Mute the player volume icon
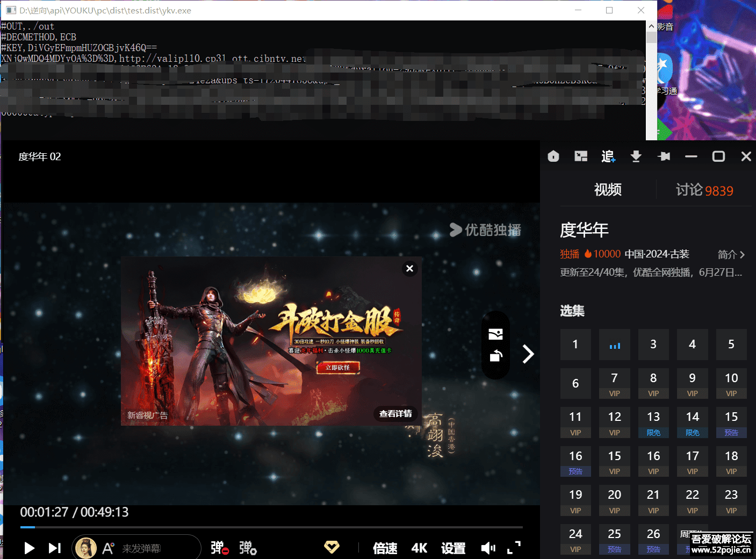The height and width of the screenshot is (559, 756). click(x=488, y=548)
